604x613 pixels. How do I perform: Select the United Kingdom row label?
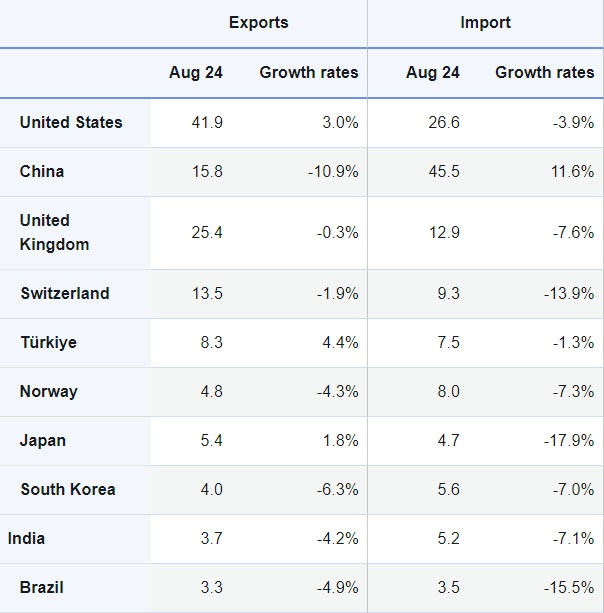pyautogui.click(x=54, y=233)
